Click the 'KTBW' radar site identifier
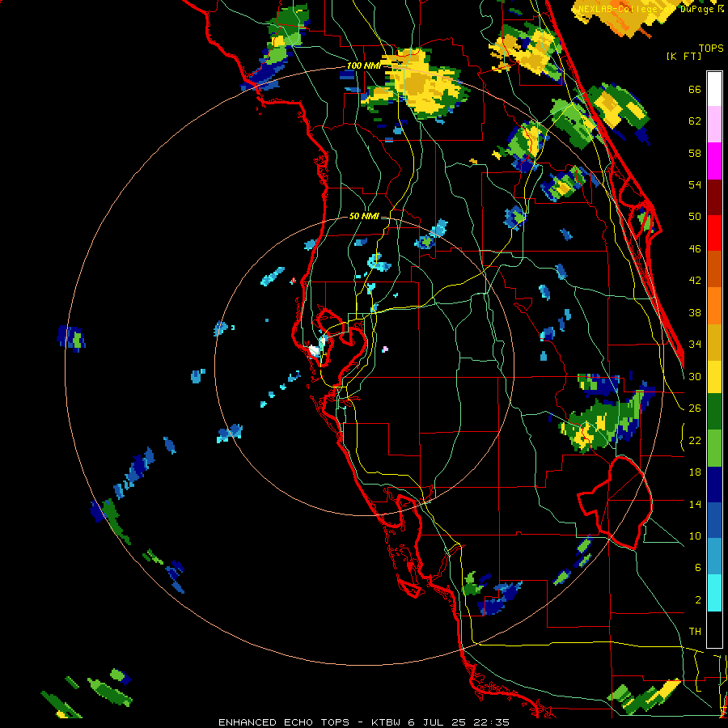 385,722
